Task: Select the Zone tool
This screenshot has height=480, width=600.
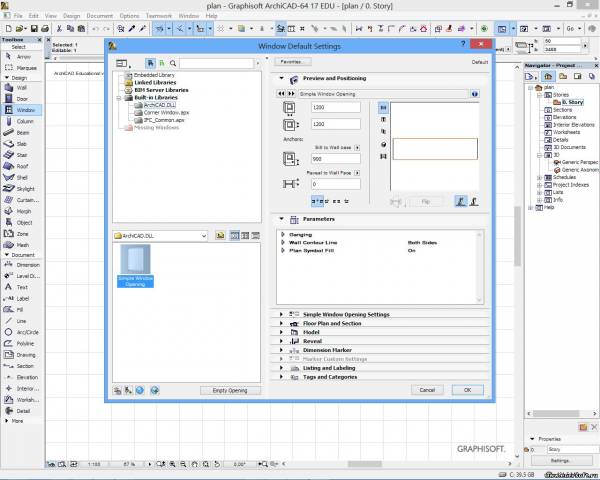Action: [x=21, y=234]
